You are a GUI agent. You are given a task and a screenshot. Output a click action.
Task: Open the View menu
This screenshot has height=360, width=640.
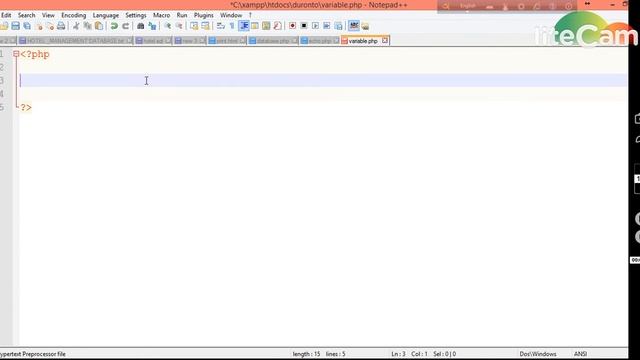[x=48, y=15]
